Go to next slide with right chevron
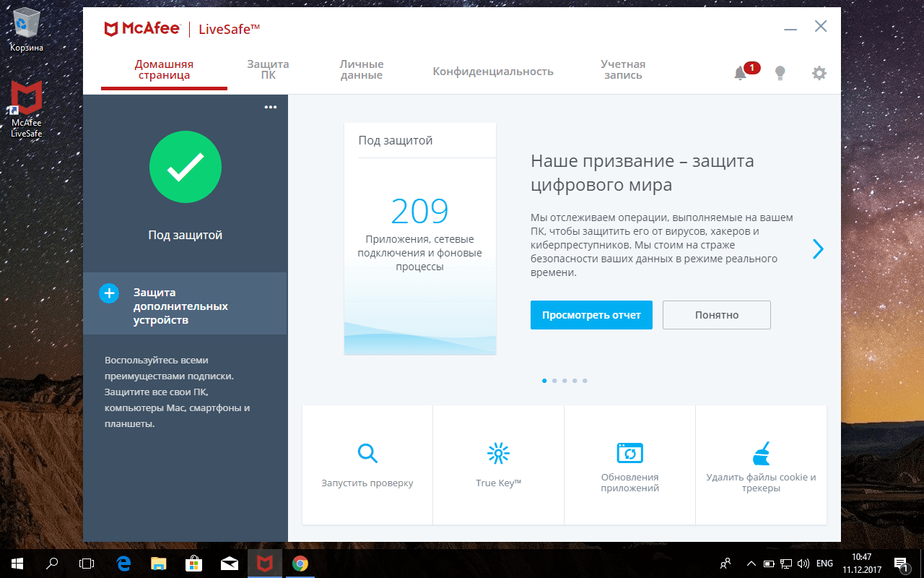Screen dimensions: 924x578 [818, 249]
